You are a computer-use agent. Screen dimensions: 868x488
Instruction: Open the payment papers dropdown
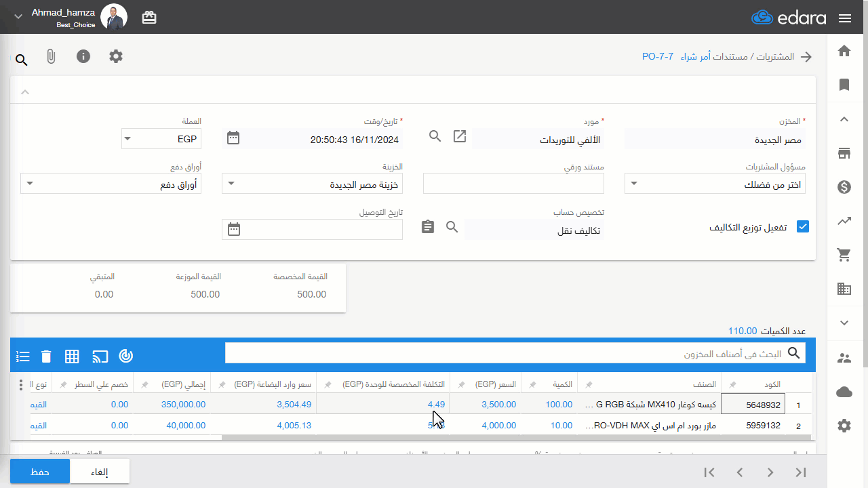[111, 184]
